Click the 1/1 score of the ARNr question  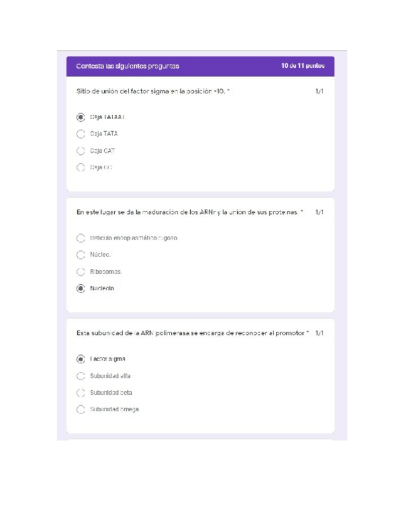point(319,213)
